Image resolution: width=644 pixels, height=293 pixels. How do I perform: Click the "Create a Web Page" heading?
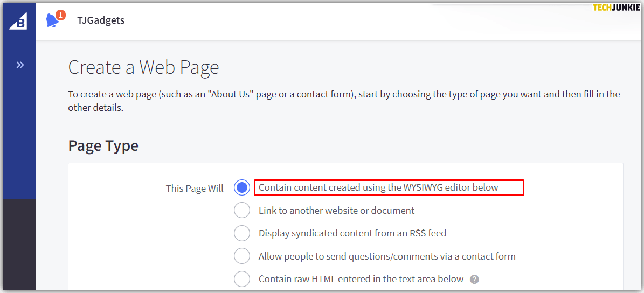(x=143, y=68)
